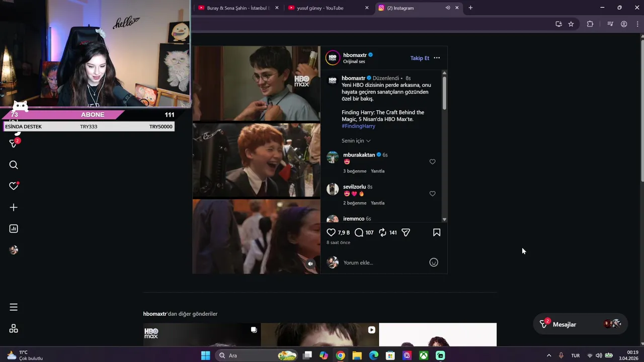Close the 'Buray & Sena Şahin' tab
The width and height of the screenshot is (644, 362).
(277, 8)
